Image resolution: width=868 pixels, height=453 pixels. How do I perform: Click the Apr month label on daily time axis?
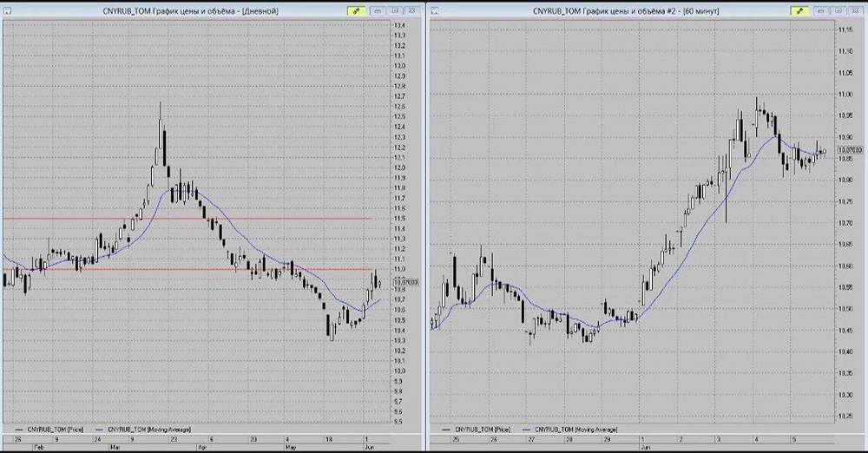(202, 446)
